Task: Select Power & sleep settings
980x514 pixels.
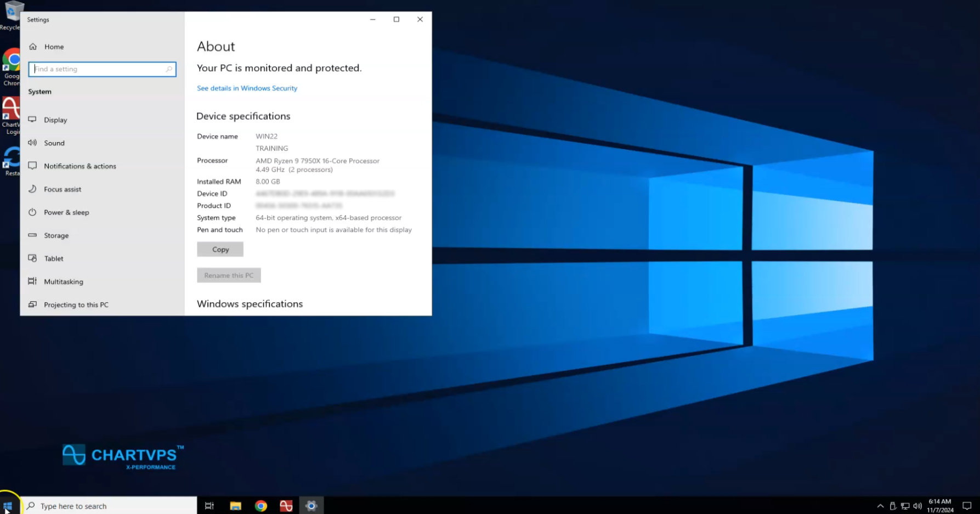Action: coord(66,212)
